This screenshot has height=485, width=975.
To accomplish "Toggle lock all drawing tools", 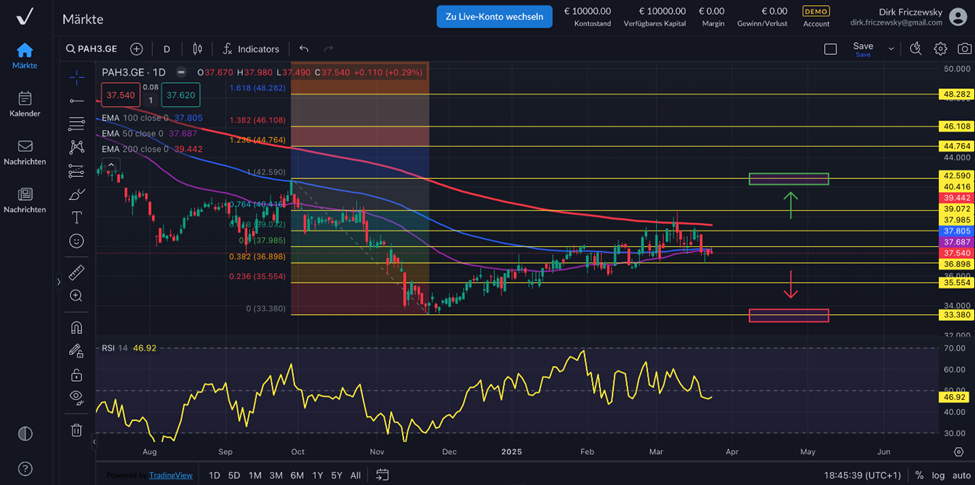I will click(76, 375).
